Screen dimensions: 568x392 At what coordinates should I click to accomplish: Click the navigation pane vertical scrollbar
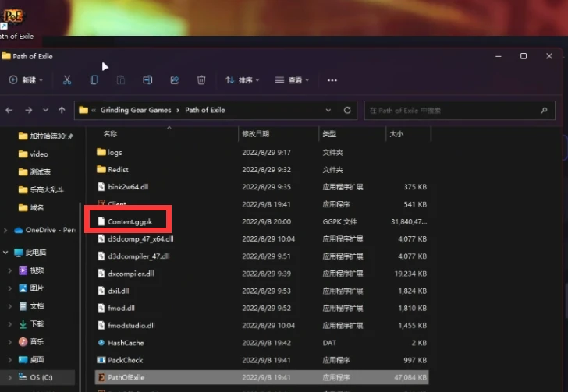pos(80,296)
